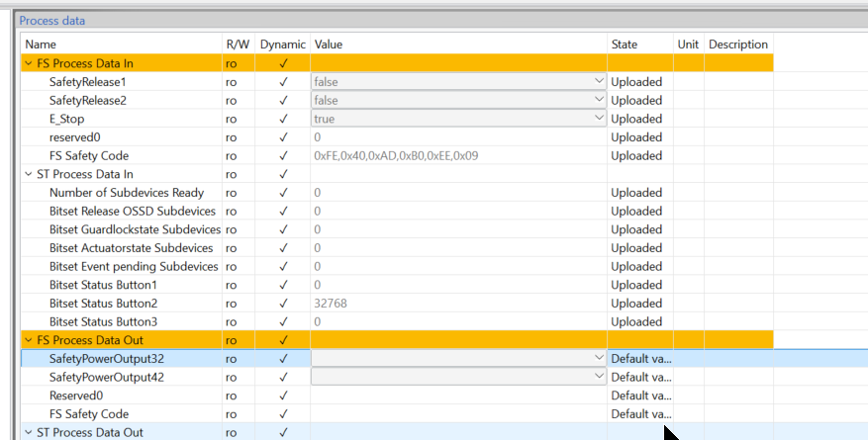The image size is (868, 440).
Task: Open the SafetyPowerOutput32 value dropdown
Action: pos(599,358)
